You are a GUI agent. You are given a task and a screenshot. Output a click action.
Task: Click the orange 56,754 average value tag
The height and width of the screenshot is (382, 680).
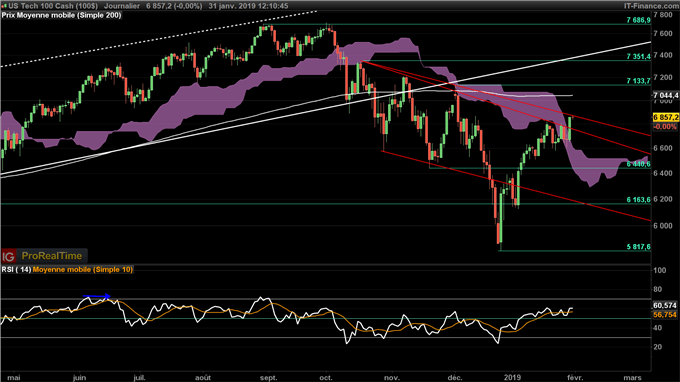665,315
